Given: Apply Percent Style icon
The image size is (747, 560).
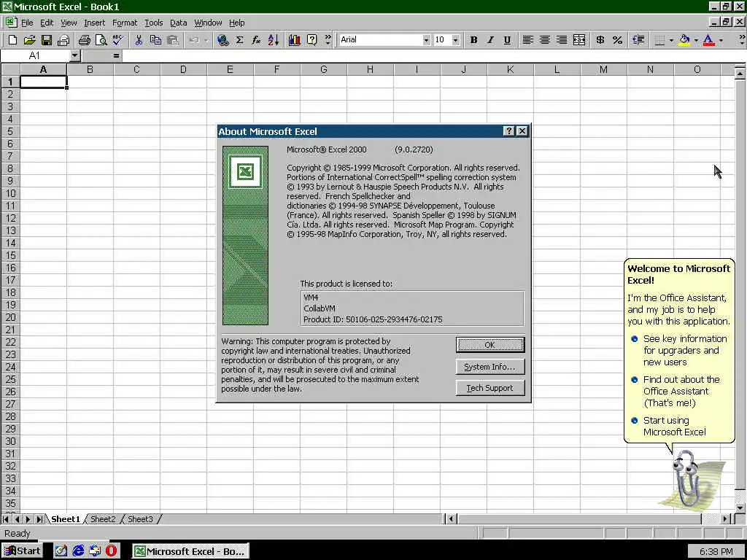Looking at the screenshot, I should tap(617, 40).
